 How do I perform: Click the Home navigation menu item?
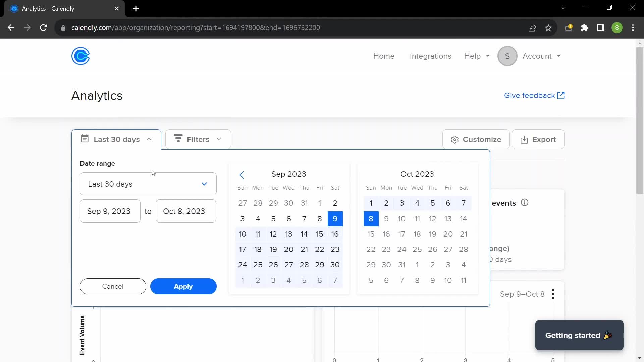[x=383, y=56]
